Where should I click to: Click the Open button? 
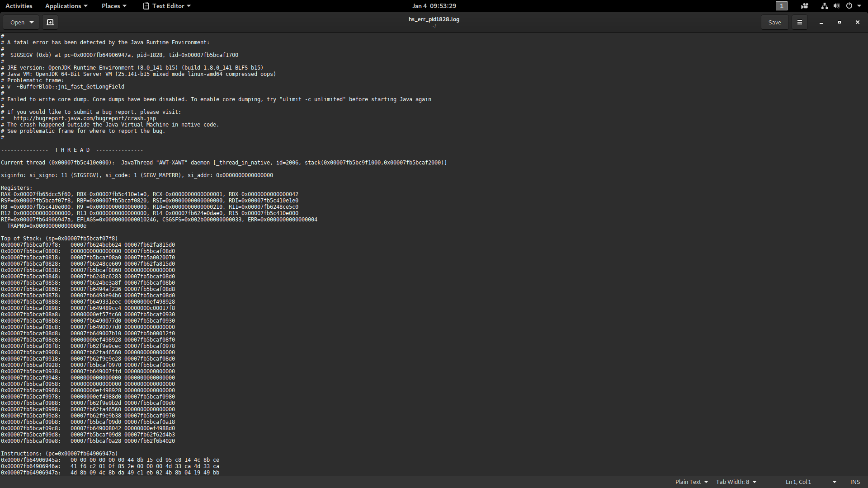coord(17,22)
